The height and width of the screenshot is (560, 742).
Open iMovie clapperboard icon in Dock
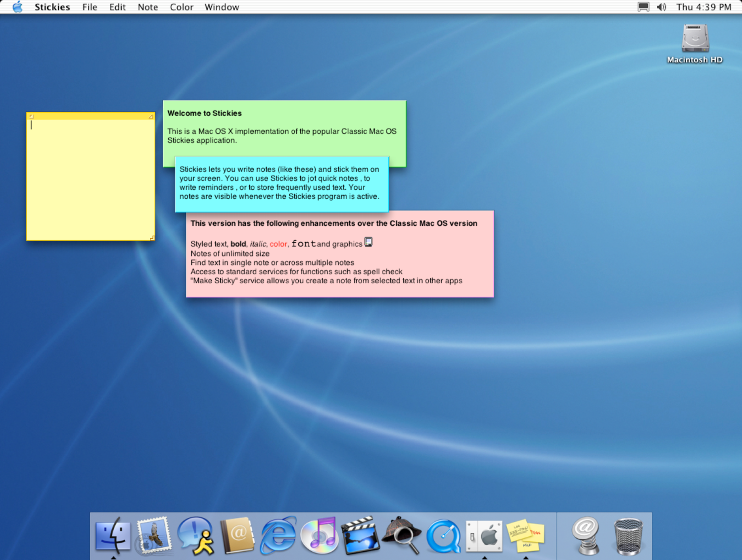click(x=361, y=536)
